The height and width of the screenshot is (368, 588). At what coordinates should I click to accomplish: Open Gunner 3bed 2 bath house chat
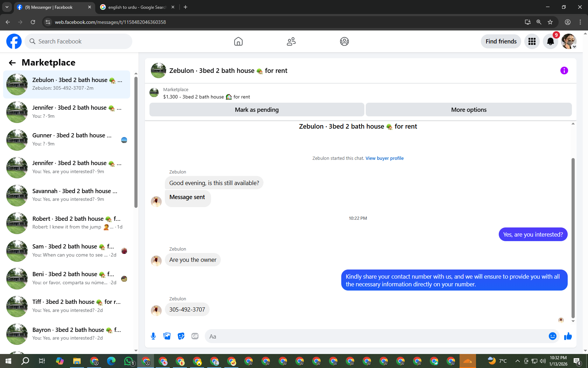(66, 140)
